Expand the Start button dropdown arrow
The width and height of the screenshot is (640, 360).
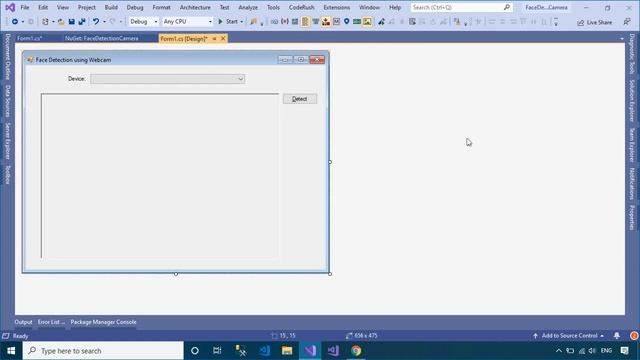click(x=242, y=22)
